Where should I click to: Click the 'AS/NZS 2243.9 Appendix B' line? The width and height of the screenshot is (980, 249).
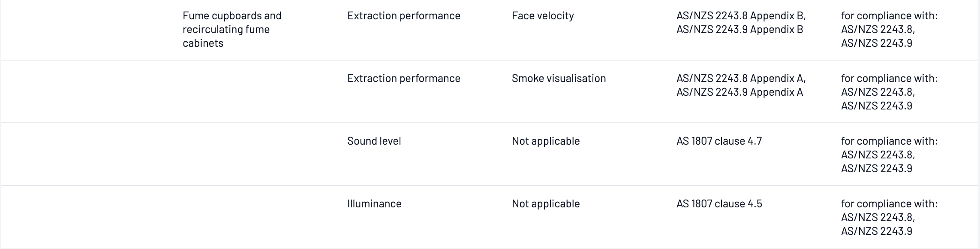click(740, 29)
